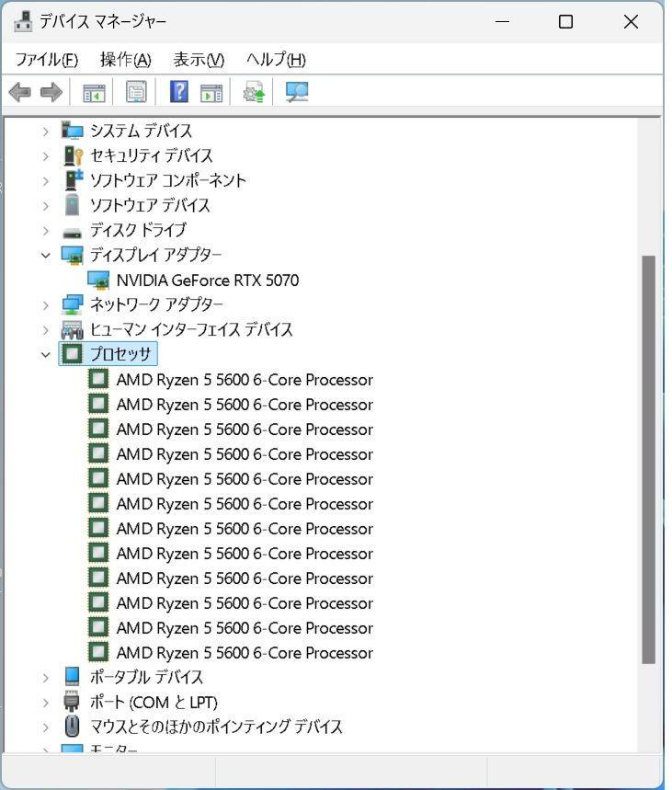The height and width of the screenshot is (790, 672).
Task: Click the Forward arrow toolbar button
Action: coord(51,92)
